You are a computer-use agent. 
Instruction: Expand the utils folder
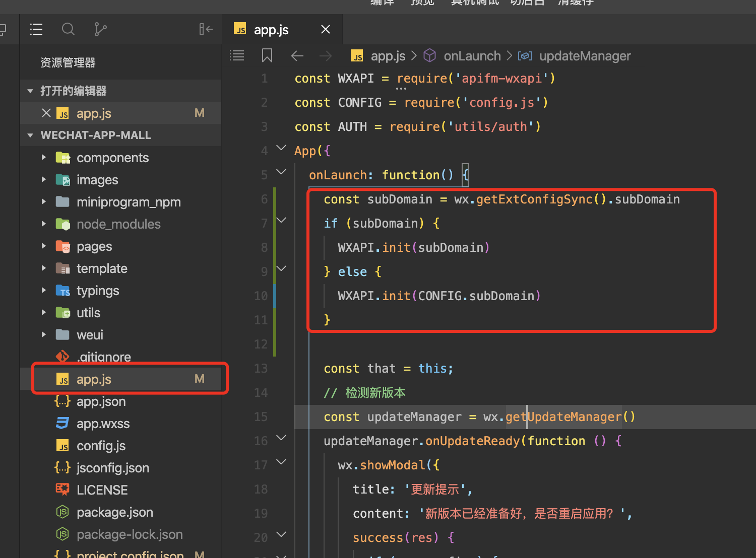[x=44, y=313]
